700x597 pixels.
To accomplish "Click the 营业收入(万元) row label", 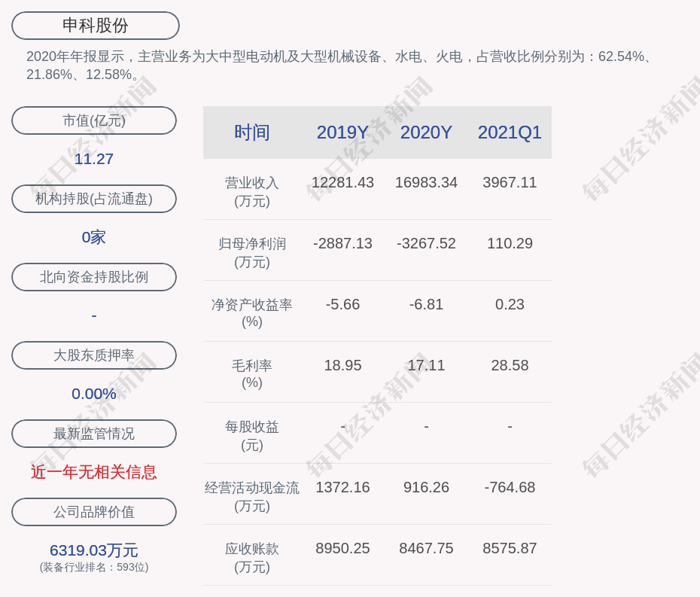I will point(251,191).
